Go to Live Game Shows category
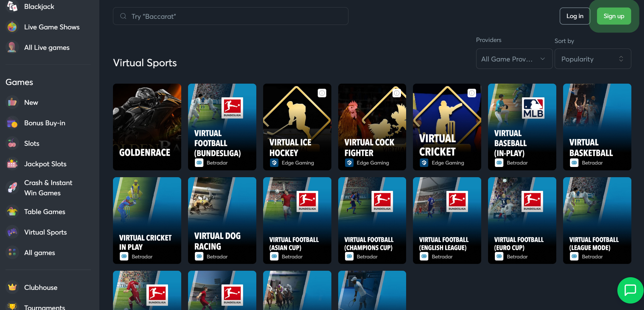The height and width of the screenshot is (310, 644). (52, 27)
